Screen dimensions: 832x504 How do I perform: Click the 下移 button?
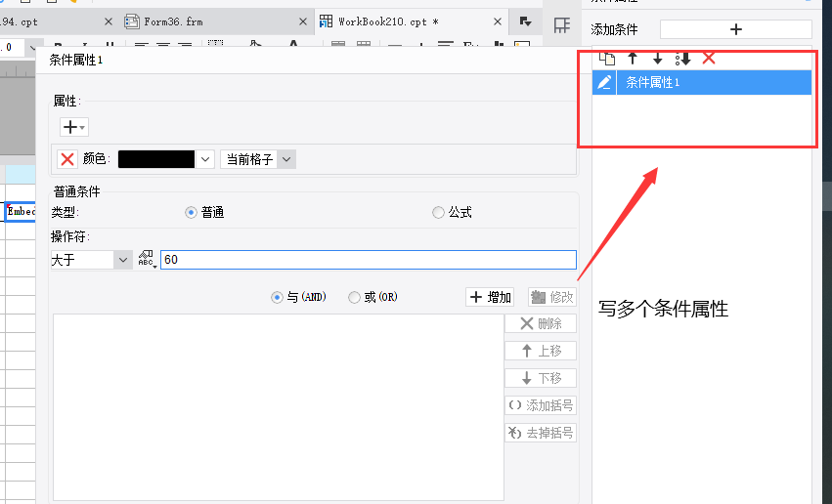pyautogui.click(x=541, y=378)
